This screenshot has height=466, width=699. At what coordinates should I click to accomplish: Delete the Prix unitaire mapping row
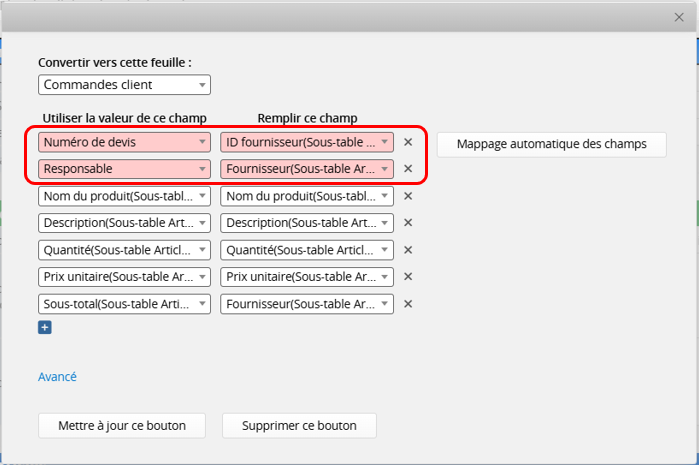(408, 277)
